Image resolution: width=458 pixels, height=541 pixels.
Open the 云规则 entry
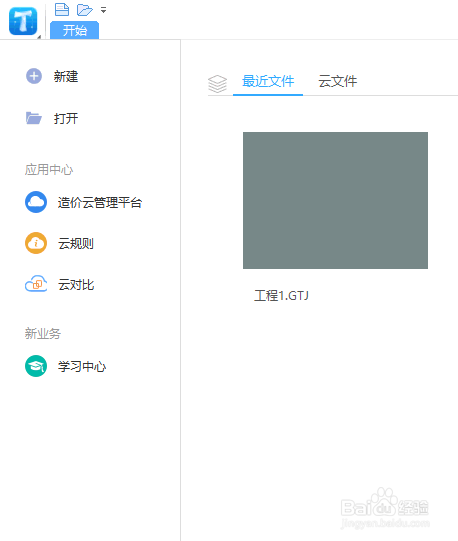coord(76,244)
